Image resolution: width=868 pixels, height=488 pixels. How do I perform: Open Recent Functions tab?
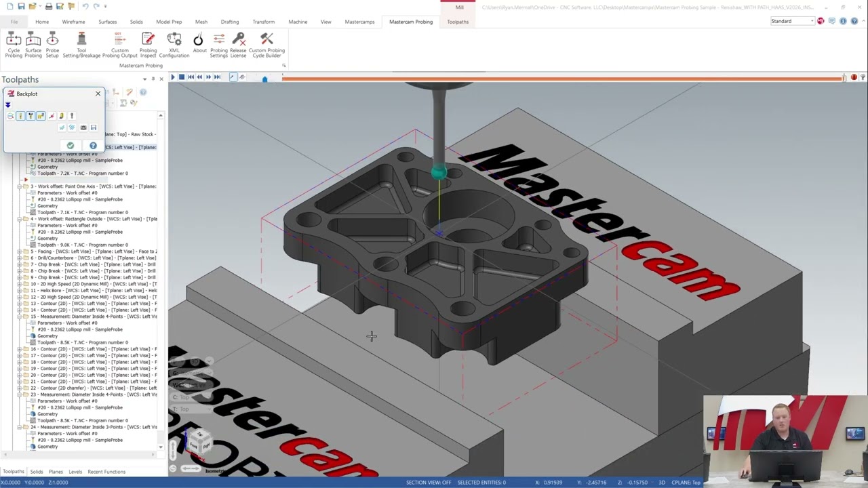point(106,472)
